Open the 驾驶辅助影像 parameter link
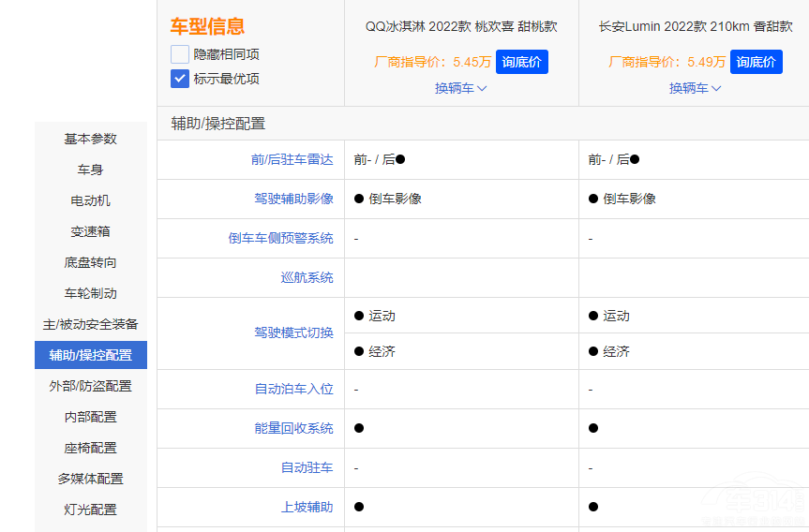Viewport: 809px width, 532px height. pyautogui.click(x=293, y=199)
